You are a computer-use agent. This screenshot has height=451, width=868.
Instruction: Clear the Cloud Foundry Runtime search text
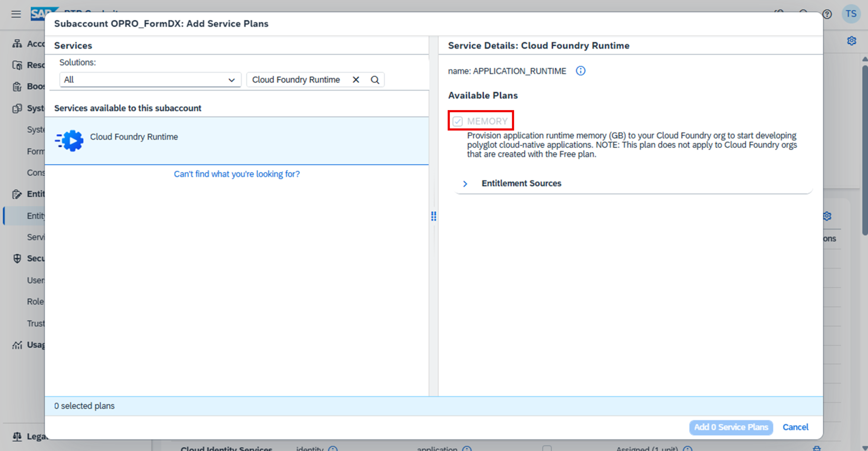pyautogui.click(x=356, y=80)
